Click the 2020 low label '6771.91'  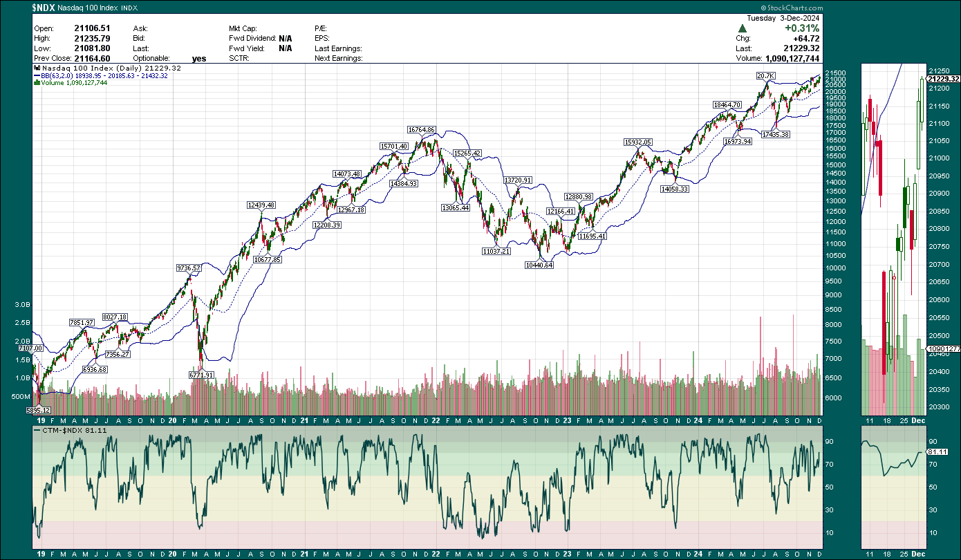point(201,374)
